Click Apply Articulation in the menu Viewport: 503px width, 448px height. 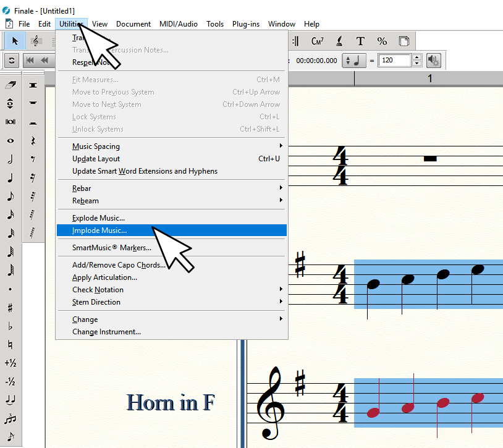[104, 277]
